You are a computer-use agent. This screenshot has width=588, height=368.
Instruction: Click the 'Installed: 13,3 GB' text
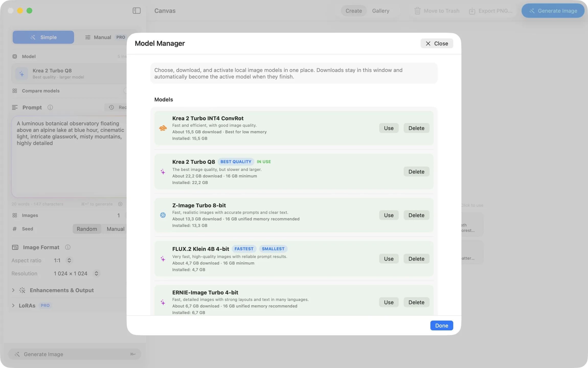click(x=190, y=225)
